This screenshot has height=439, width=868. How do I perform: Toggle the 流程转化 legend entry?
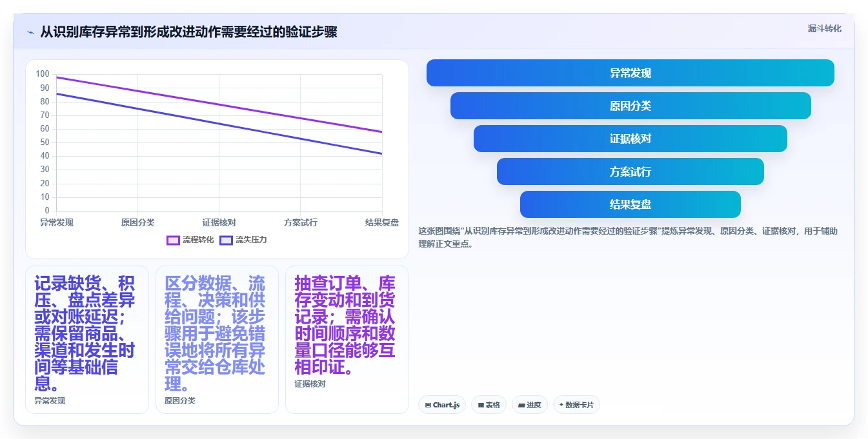[190, 240]
